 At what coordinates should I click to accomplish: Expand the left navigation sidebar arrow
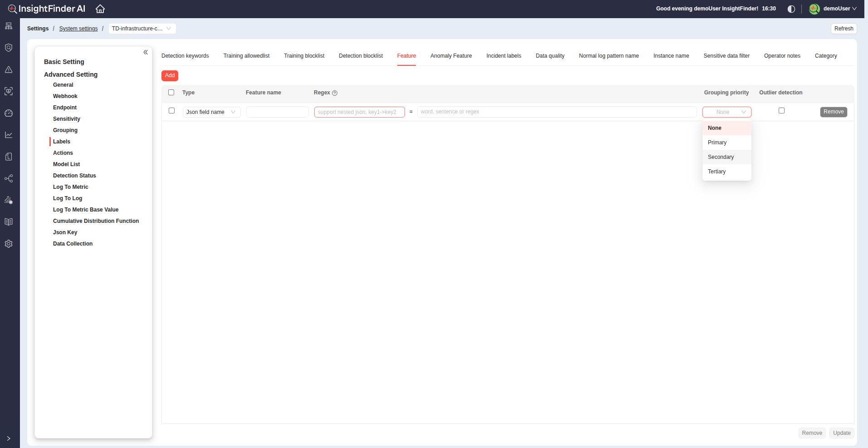tap(9, 438)
